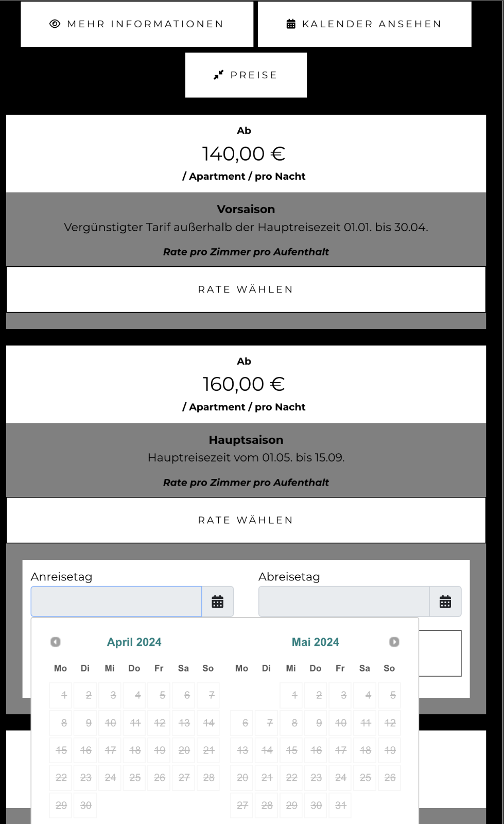Open the Anreisetag calendar picker icon
The image size is (504, 824).
coord(218,602)
